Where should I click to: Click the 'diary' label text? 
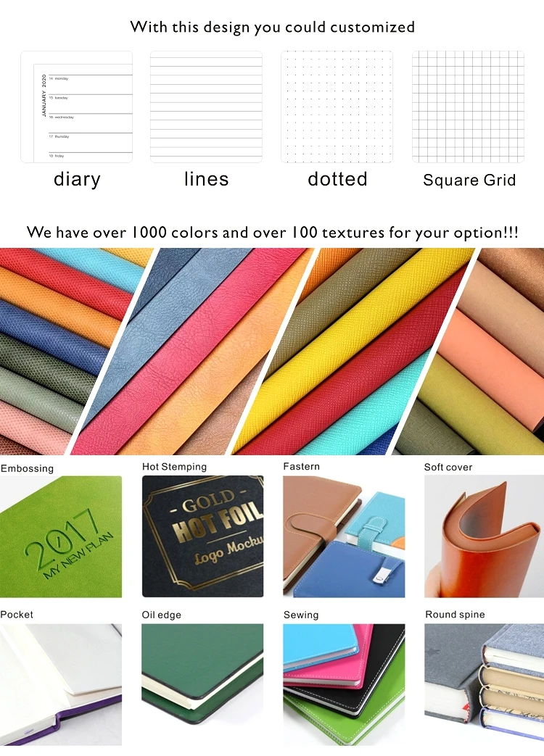tap(77, 179)
